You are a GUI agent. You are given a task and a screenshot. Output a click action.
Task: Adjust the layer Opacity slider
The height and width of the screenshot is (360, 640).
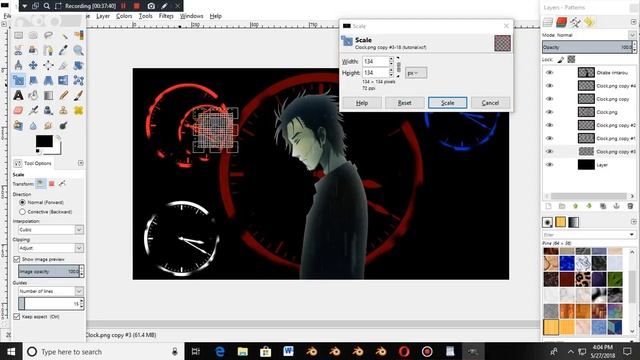[587, 47]
